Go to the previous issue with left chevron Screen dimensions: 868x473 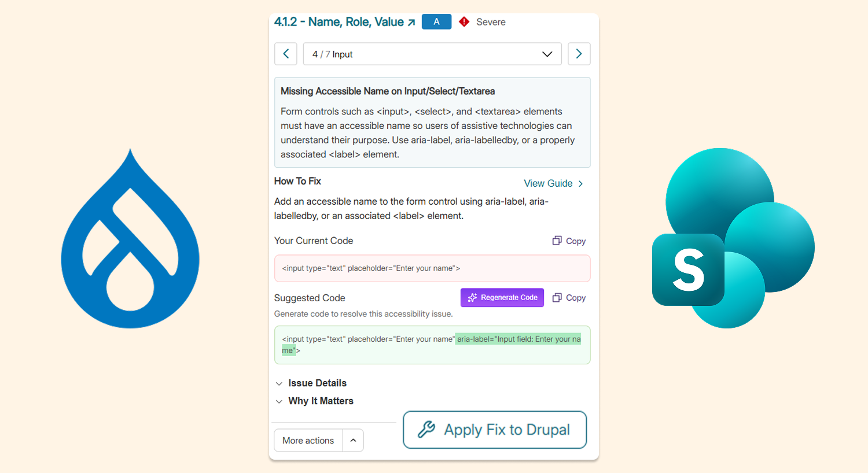(x=285, y=54)
